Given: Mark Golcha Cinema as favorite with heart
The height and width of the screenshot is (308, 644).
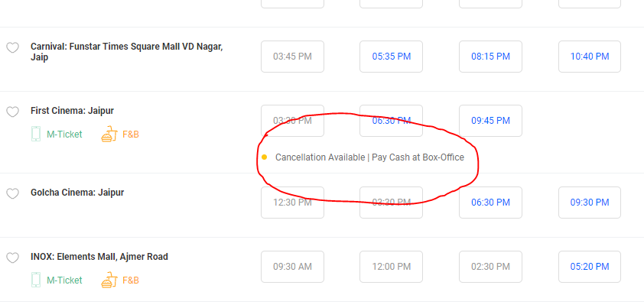Looking at the screenshot, I should pyautogui.click(x=12, y=193).
